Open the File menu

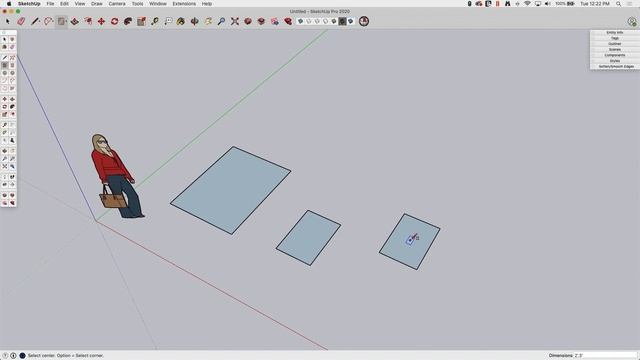(x=50, y=4)
